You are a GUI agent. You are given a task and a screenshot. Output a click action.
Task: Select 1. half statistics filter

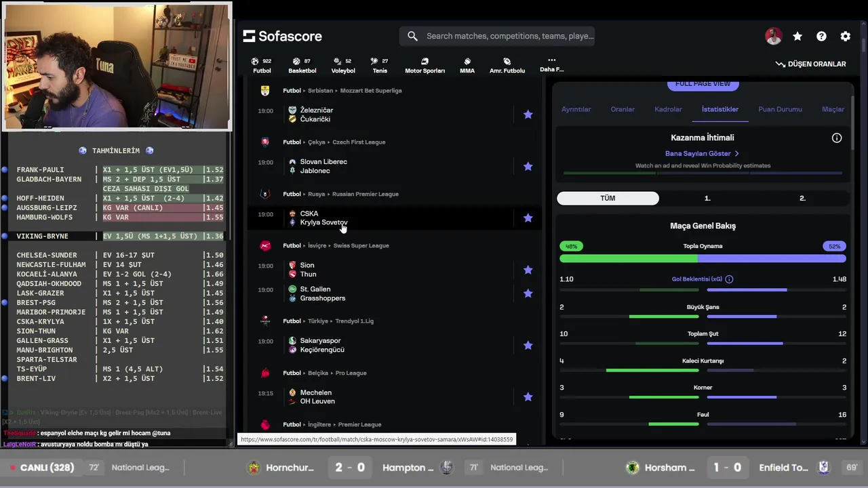pyautogui.click(x=707, y=198)
